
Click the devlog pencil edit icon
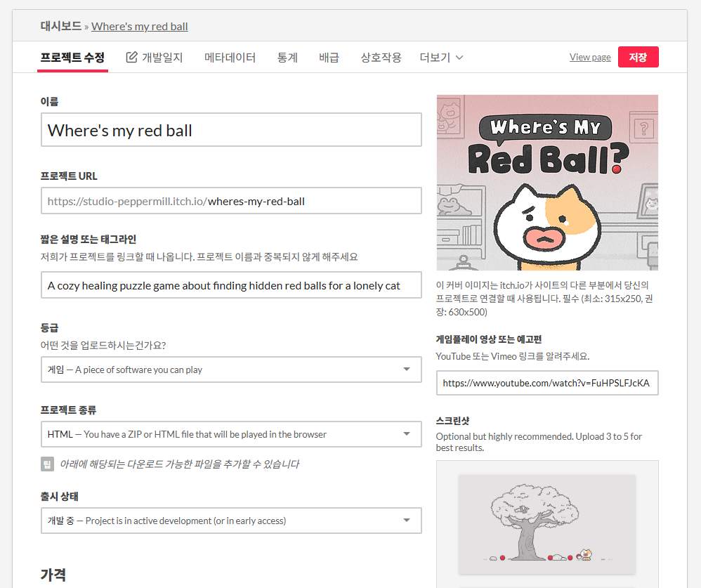131,57
